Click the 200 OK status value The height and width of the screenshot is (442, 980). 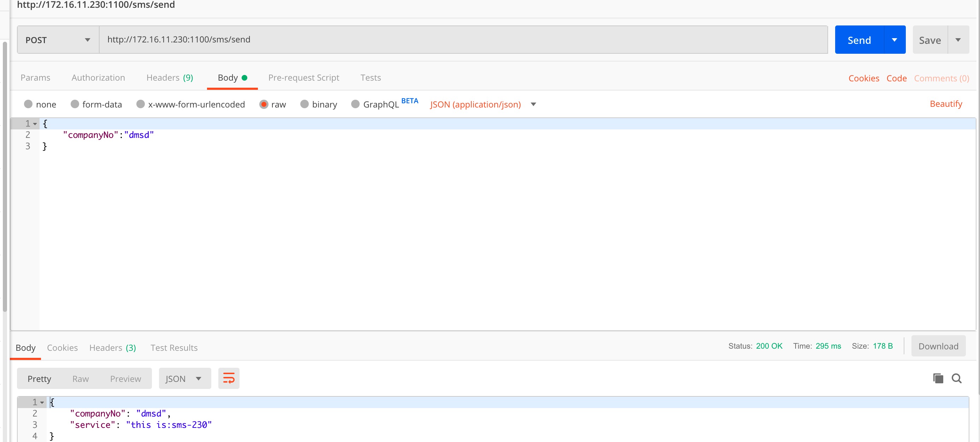click(769, 346)
